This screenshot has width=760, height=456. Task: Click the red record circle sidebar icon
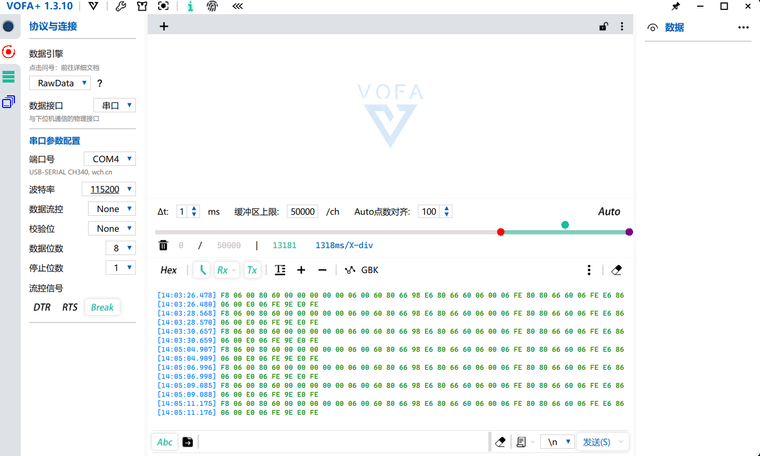point(8,51)
